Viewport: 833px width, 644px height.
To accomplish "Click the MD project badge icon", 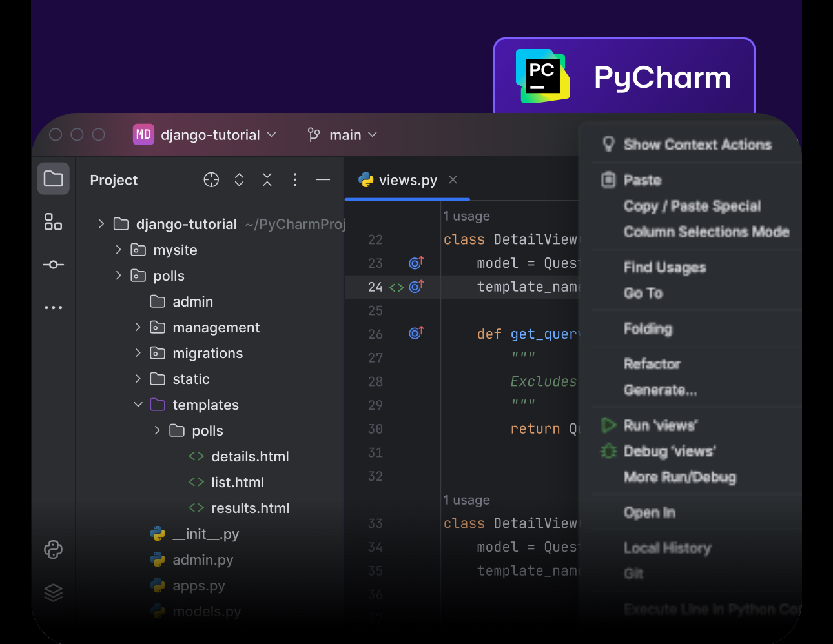I will click(x=143, y=134).
